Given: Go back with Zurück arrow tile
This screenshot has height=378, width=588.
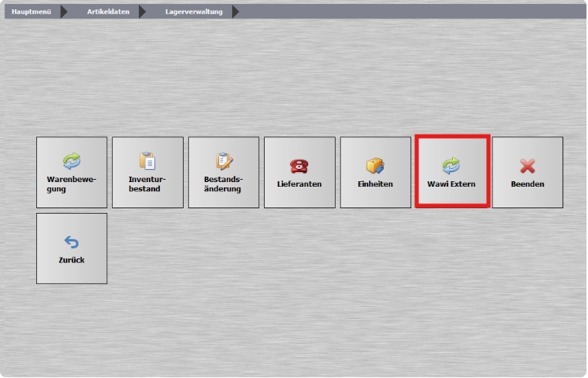Looking at the screenshot, I should coord(72,248).
